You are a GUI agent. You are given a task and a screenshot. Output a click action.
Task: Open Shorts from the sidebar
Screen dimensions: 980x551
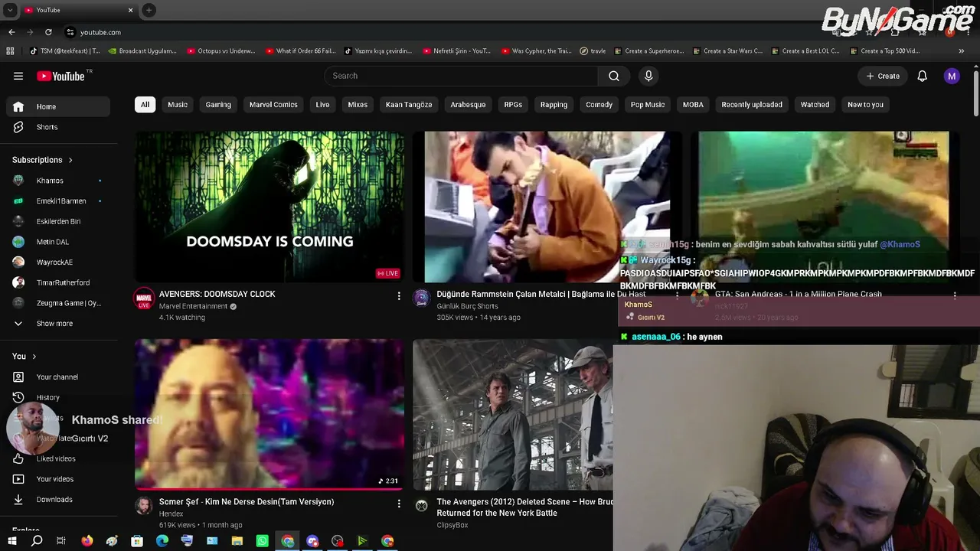pos(58,127)
